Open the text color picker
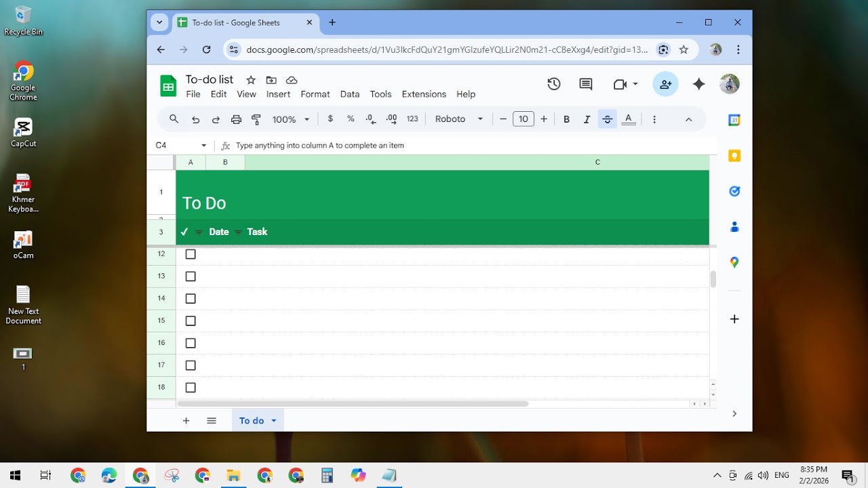The height and width of the screenshot is (488, 868). [x=629, y=119]
